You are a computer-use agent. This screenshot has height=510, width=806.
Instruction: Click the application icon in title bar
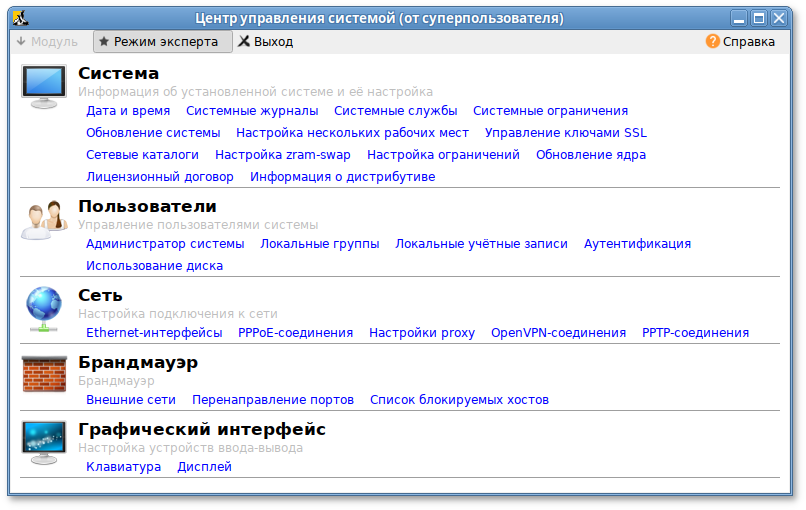21,19
